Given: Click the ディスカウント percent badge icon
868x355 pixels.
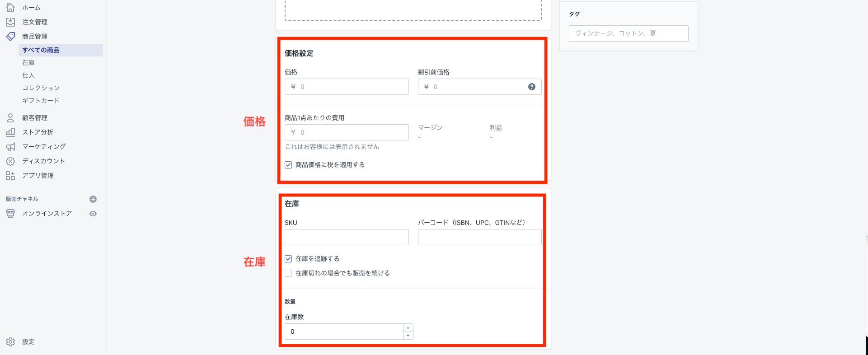Looking at the screenshot, I should point(10,161).
